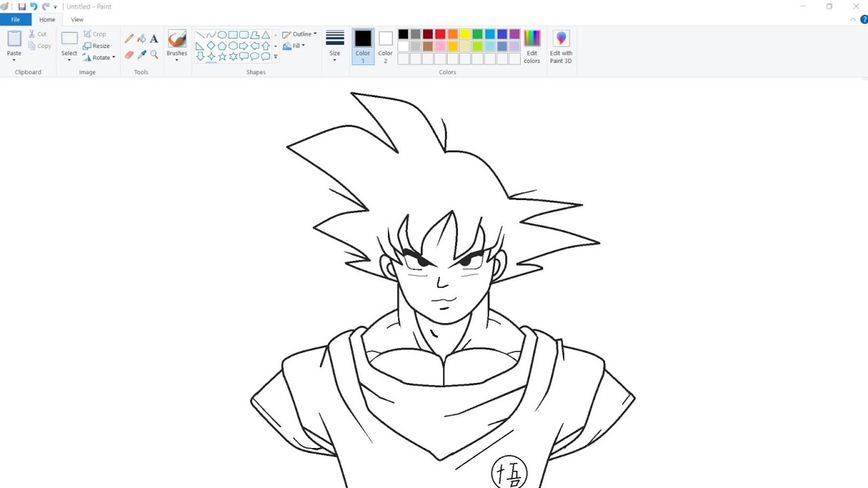Screen dimensions: 868x488
Task: Select the Triangle shape
Action: (266, 35)
